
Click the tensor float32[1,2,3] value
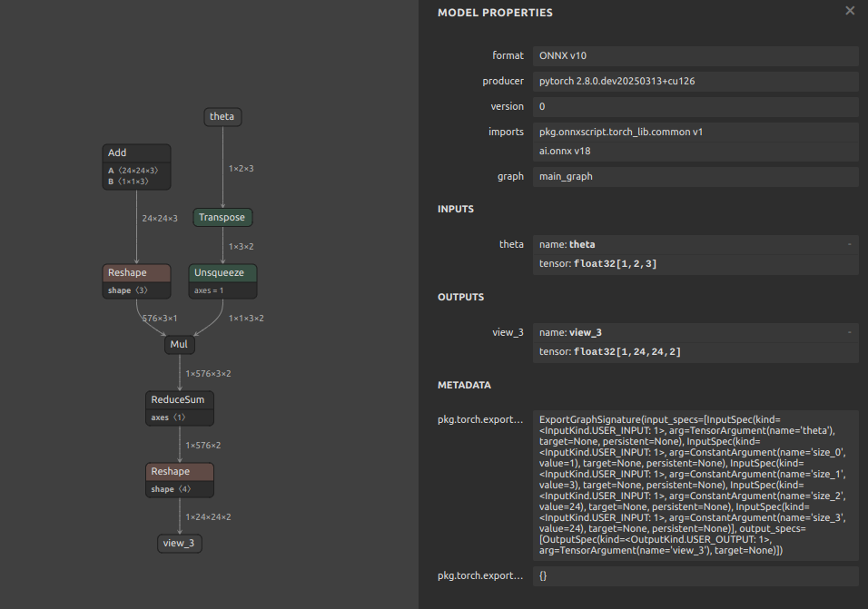coord(695,264)
